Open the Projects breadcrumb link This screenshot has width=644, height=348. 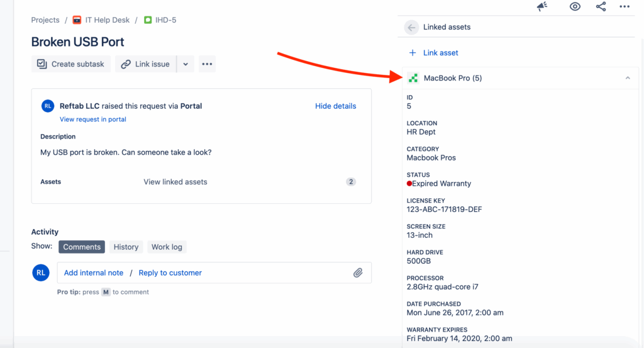point(45,20)
